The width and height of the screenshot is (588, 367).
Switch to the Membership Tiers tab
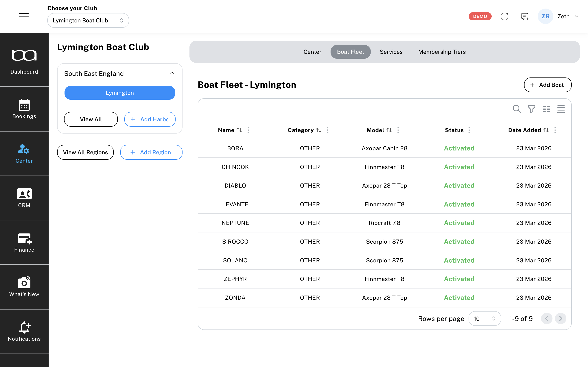[x=442, y=52]
